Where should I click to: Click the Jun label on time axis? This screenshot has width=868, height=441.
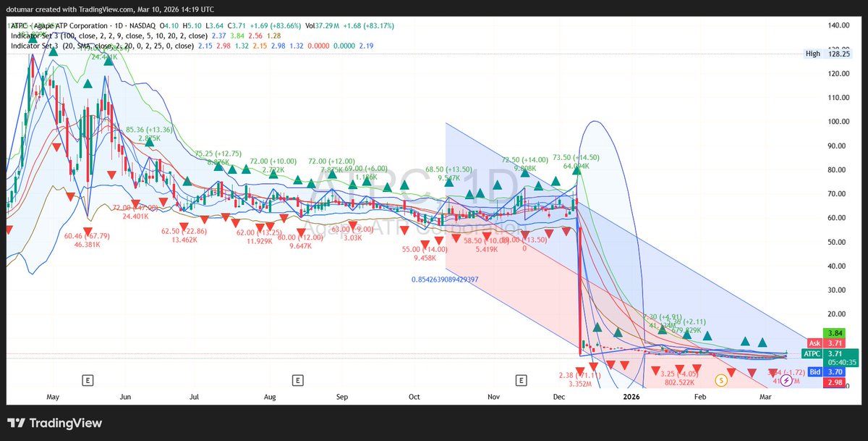[126, 398]
